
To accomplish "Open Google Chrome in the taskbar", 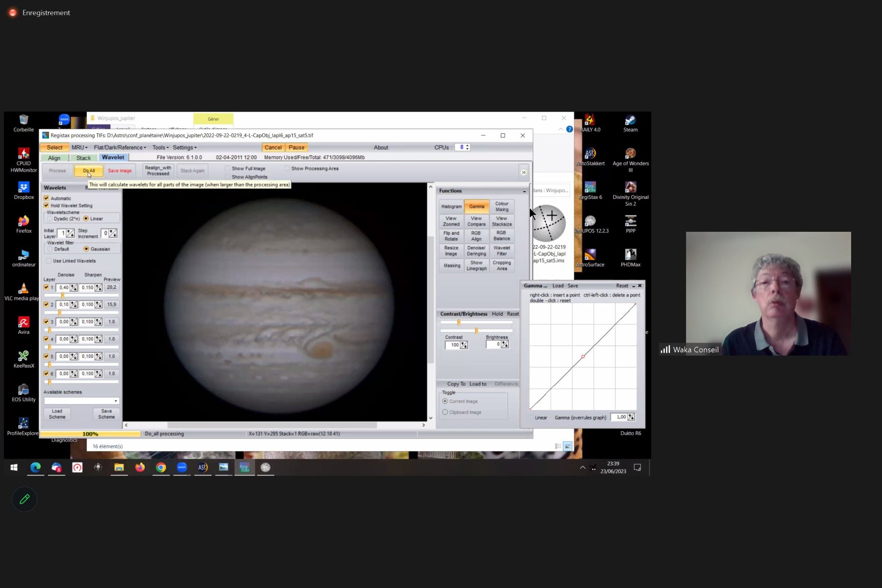I will tap(161, 467).
